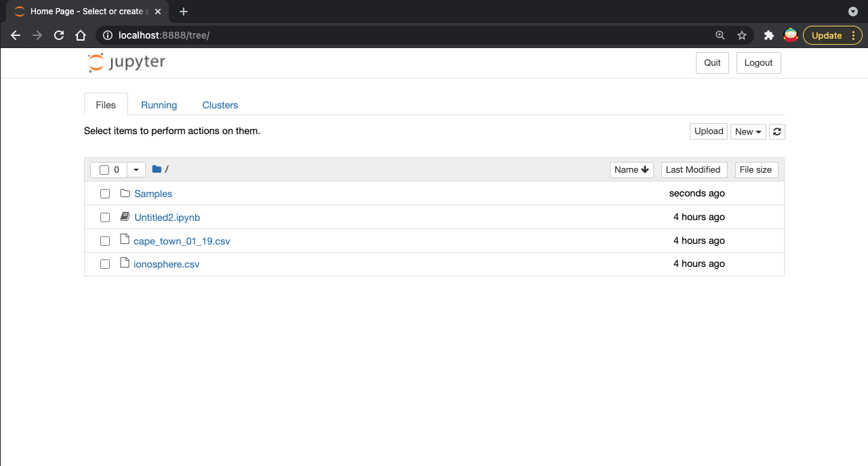Click the Logout button

coord(758,62)
